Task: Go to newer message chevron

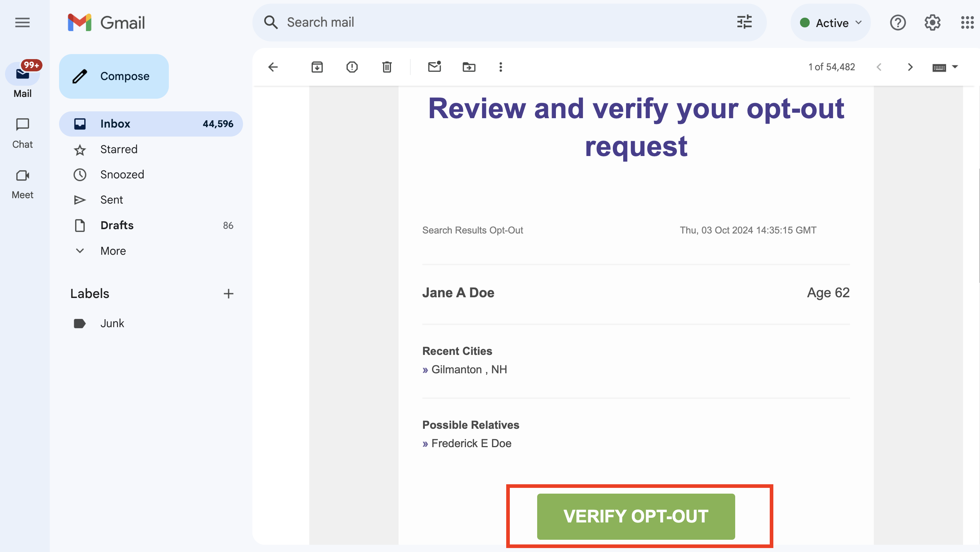Action: pyautogui.click(x=879, y=67)
